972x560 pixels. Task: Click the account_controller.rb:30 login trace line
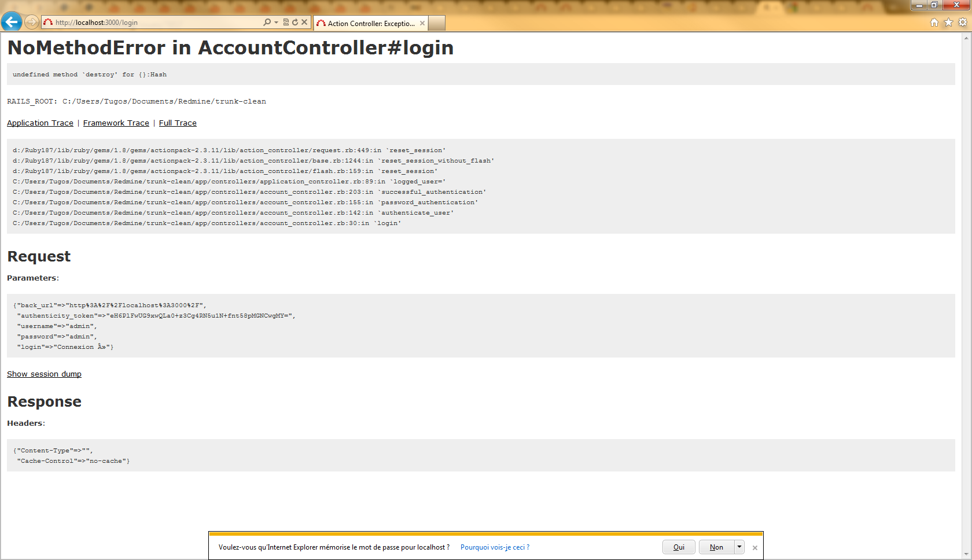pos(207,223)
